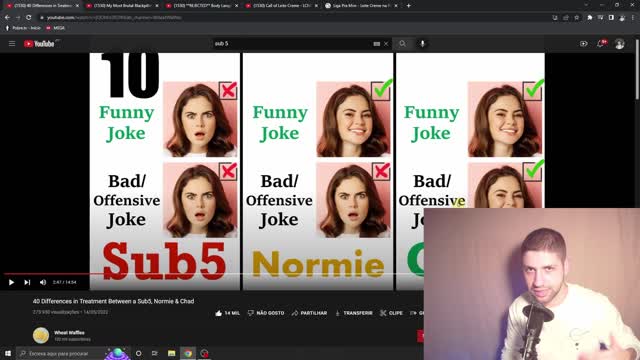Click inside the 'sub 5' search field
The image size is (640, 360).
(x=292, y=44)
